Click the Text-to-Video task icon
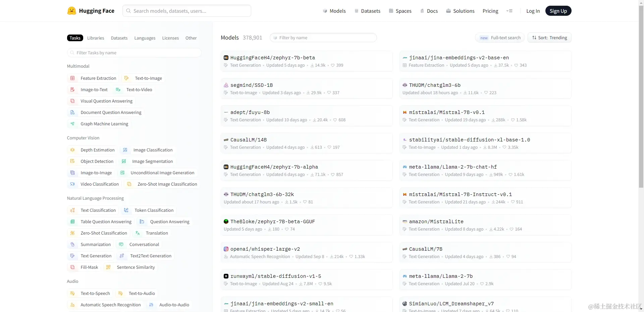The height and width of the screenshot is (312, 644). click(x=118, y=89)
